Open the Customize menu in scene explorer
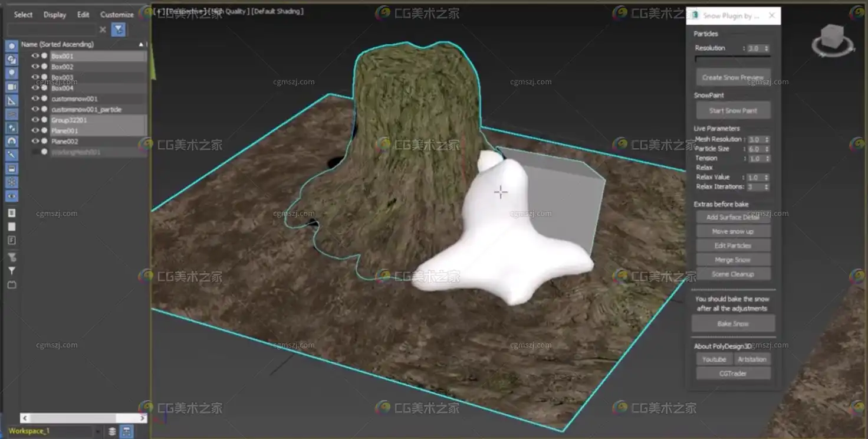 [117, 15]
